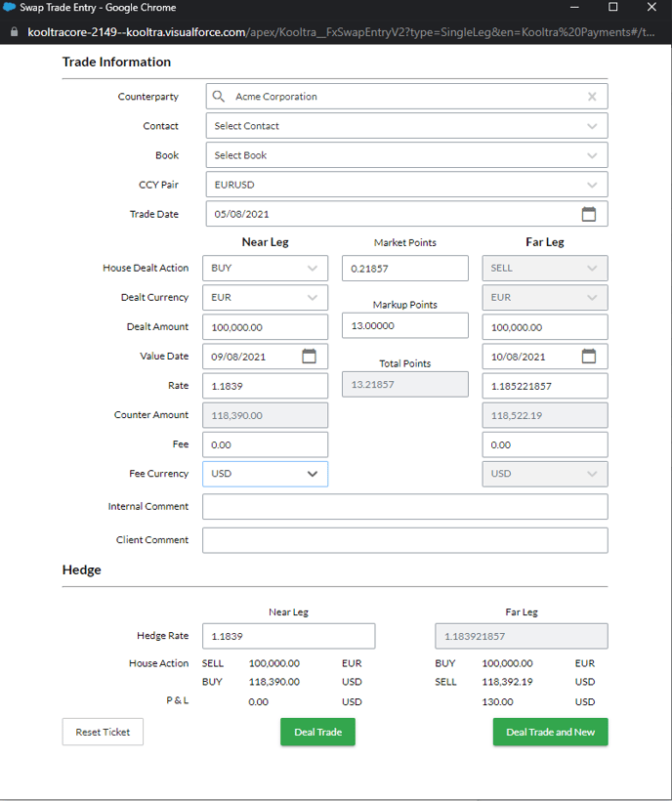Click the Hedge Rate Near Leg field
This screenshot has height=801, width=672.
coord(288,636)
